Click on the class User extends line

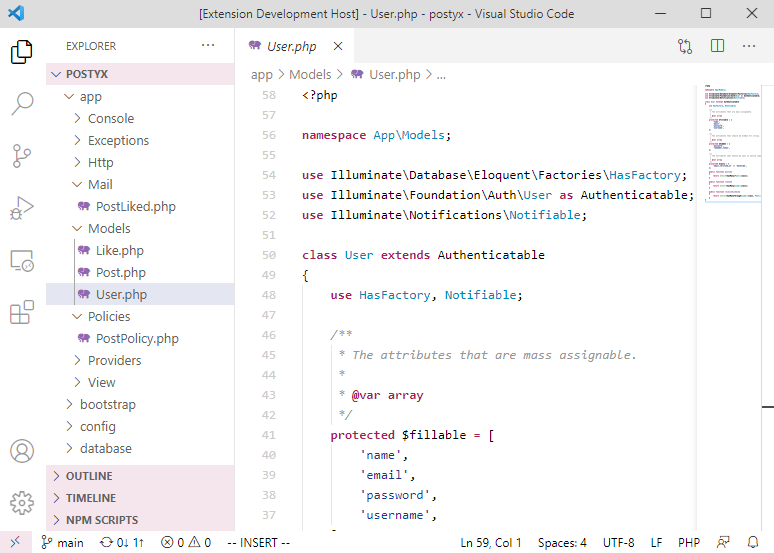(x=423, y=255)
